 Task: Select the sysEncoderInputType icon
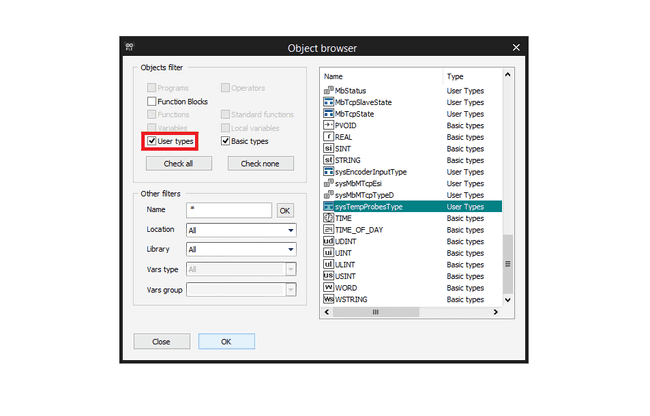coord(328,172)
